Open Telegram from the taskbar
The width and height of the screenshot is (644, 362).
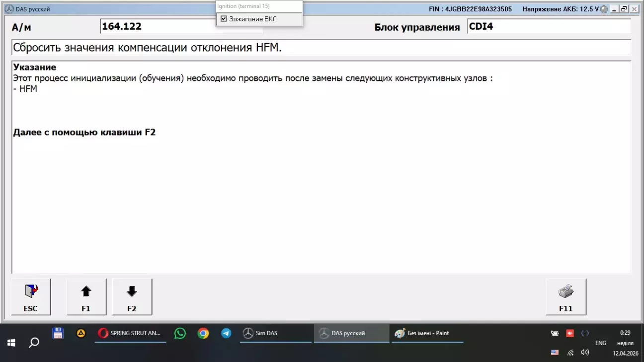click(x=226, y=333)
